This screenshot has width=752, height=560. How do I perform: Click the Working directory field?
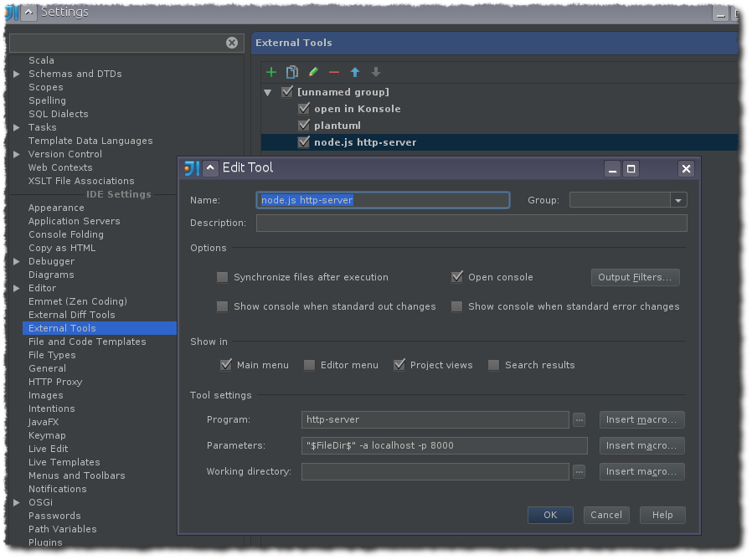(435, 472)
